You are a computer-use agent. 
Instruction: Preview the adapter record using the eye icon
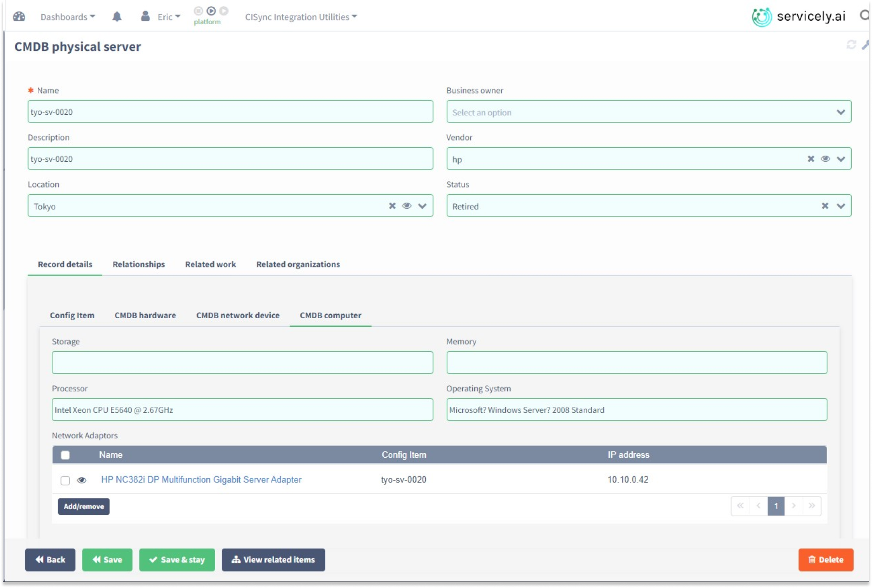(82, 480)
